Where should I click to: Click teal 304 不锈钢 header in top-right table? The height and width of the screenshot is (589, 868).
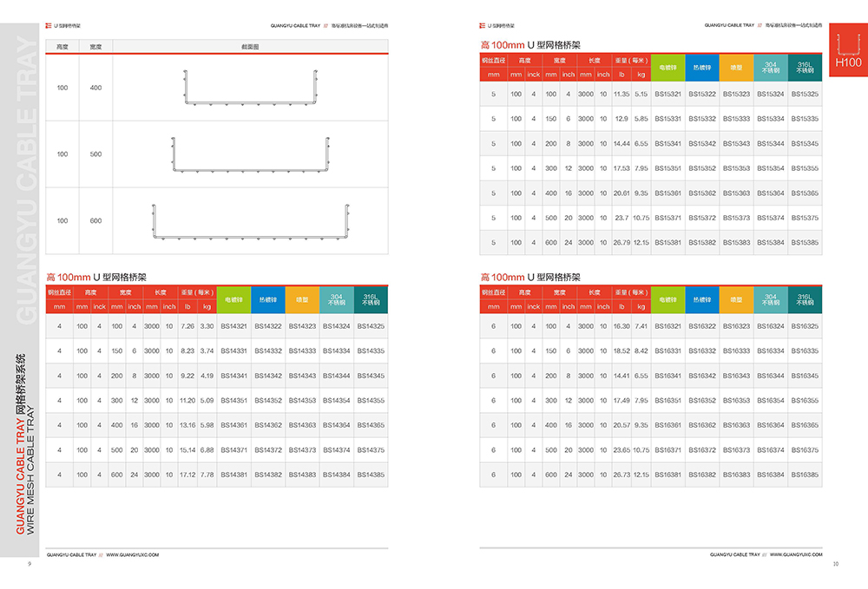click(771, 68)
